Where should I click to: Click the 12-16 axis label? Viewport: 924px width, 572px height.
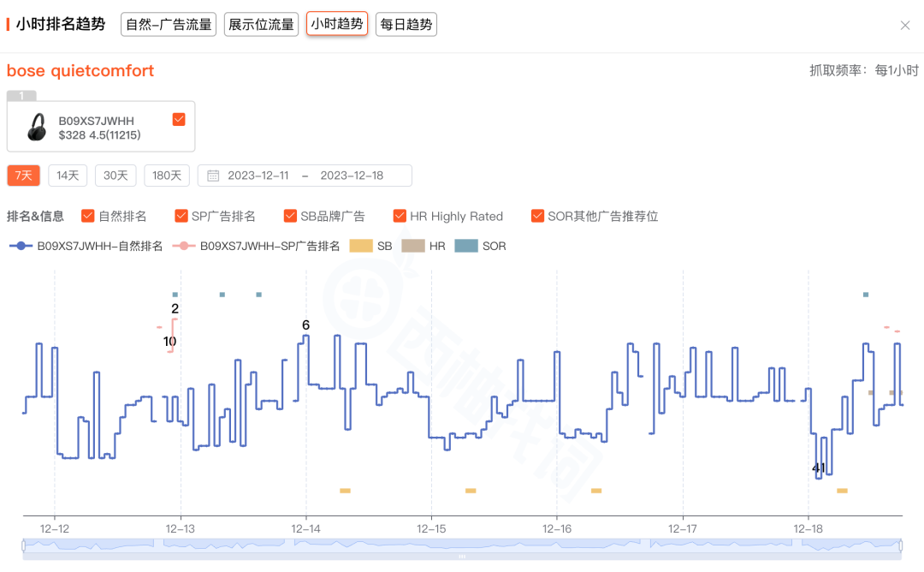coord(557,529)
